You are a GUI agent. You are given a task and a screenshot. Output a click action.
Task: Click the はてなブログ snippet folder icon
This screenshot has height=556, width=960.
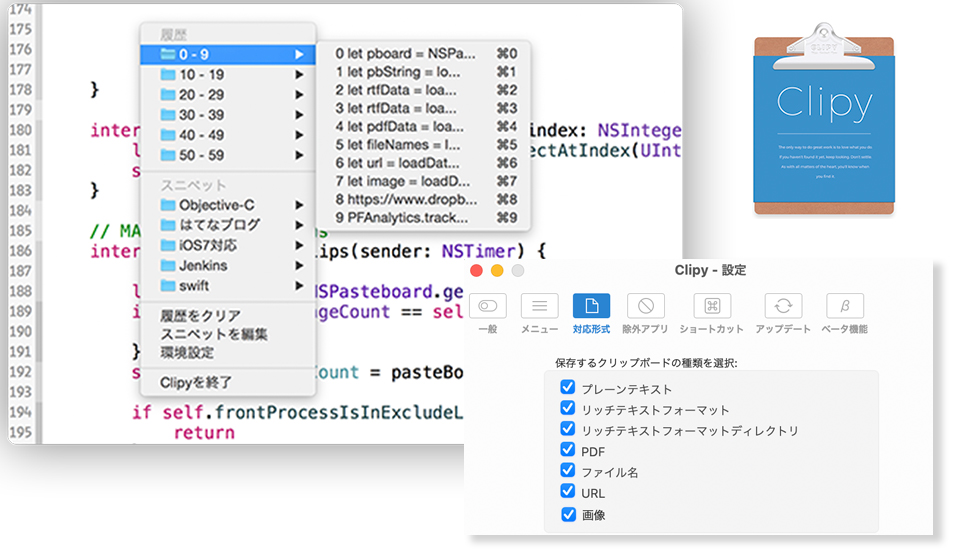168,225
